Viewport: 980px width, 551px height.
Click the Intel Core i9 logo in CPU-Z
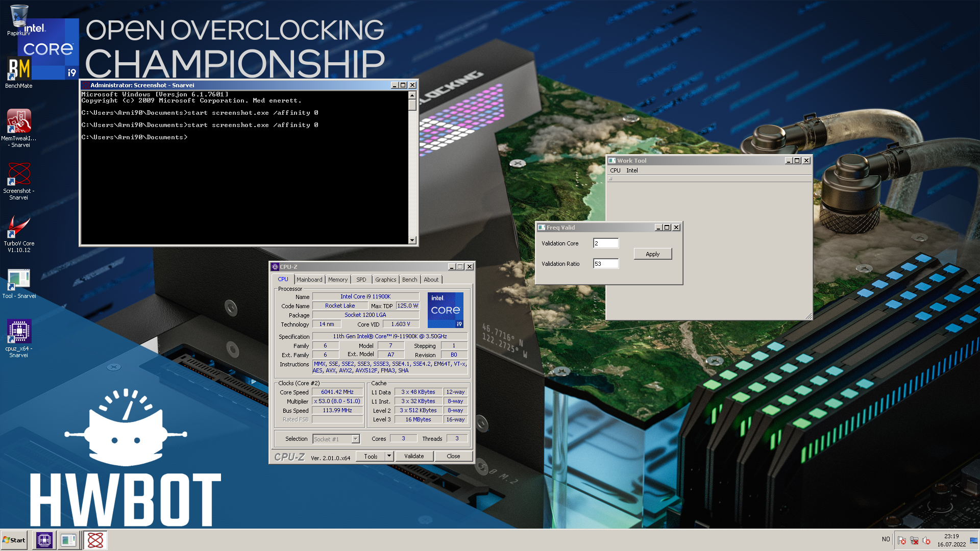(x=446, y=310)
